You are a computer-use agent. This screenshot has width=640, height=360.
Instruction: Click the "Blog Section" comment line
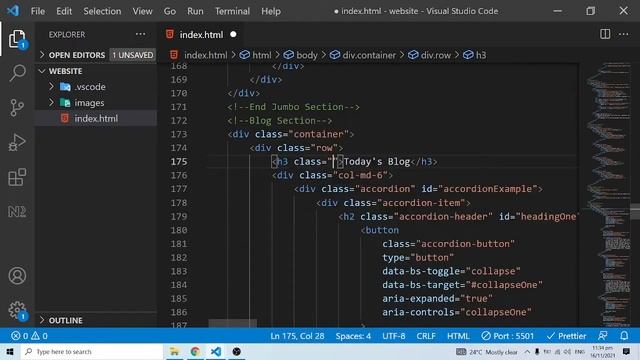point(280,120)
